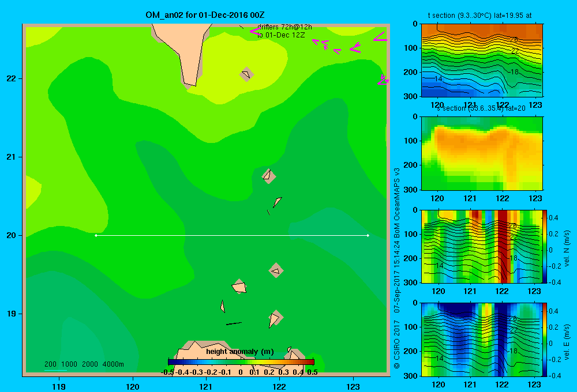Click the 120 longitude label on vel. E section
This screenshot has width=577, height=392.
pyautogui.click(x=438, y=385)
